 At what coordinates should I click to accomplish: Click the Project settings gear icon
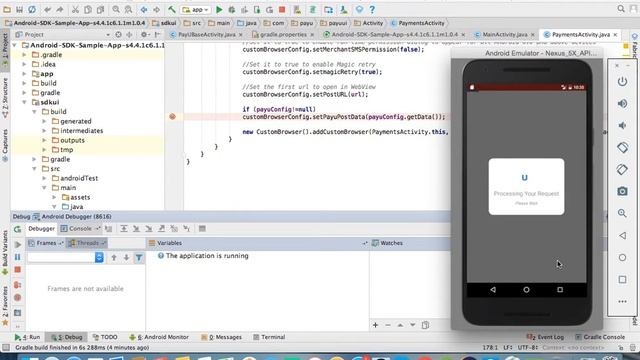point(144,35)
